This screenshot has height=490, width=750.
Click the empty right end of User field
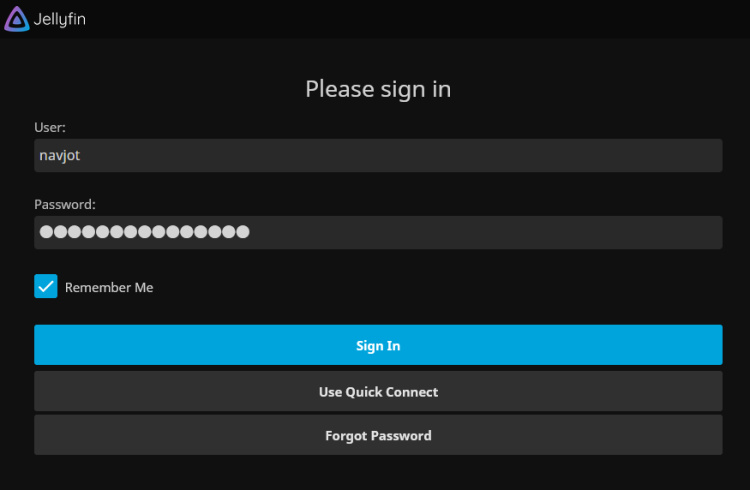[x=680, y=155]
